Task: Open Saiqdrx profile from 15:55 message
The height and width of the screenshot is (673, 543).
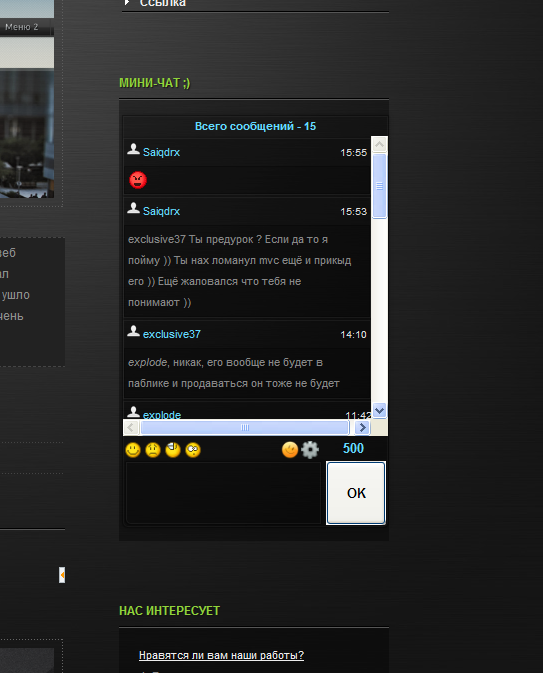Action: [161, 152]
